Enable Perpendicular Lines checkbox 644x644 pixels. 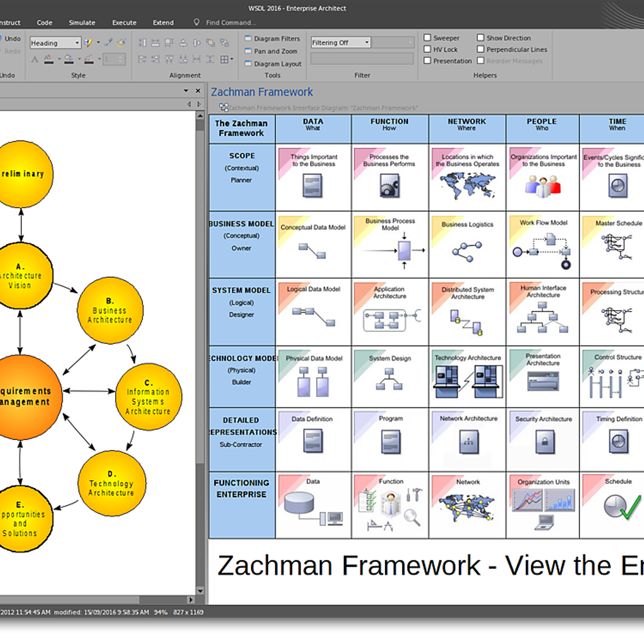pyautogui.click(x=481, y=49)
